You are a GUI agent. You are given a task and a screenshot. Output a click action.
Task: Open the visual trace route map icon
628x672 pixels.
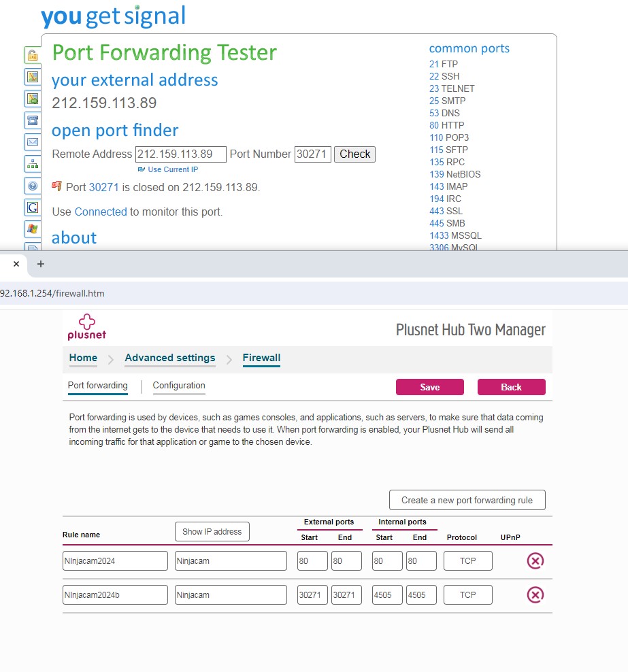32,77
